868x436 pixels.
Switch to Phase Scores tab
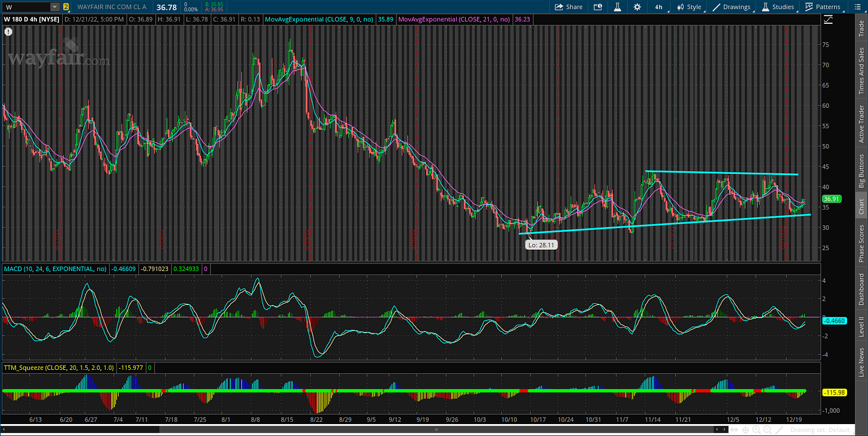click(x=861, y=244)
